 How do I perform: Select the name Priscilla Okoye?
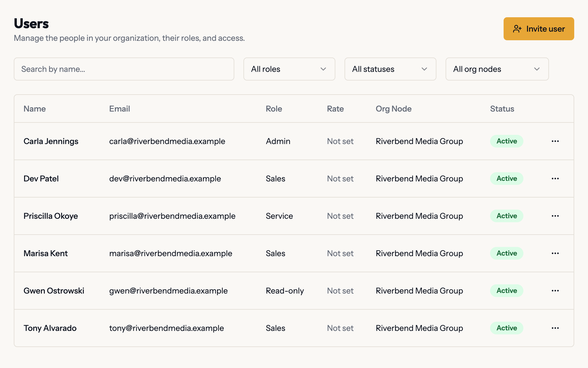click(x=51, y=216)
